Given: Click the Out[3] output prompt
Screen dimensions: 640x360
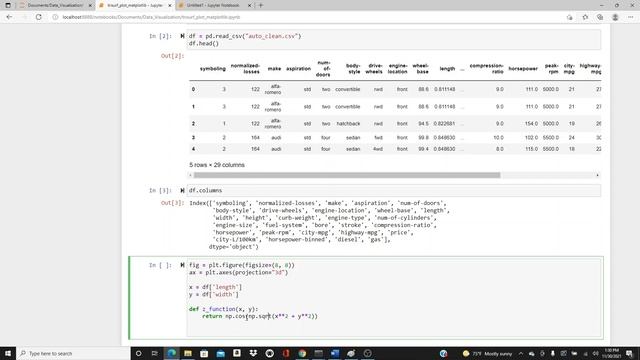Looking at the screenshot, I should coord(172,203).
